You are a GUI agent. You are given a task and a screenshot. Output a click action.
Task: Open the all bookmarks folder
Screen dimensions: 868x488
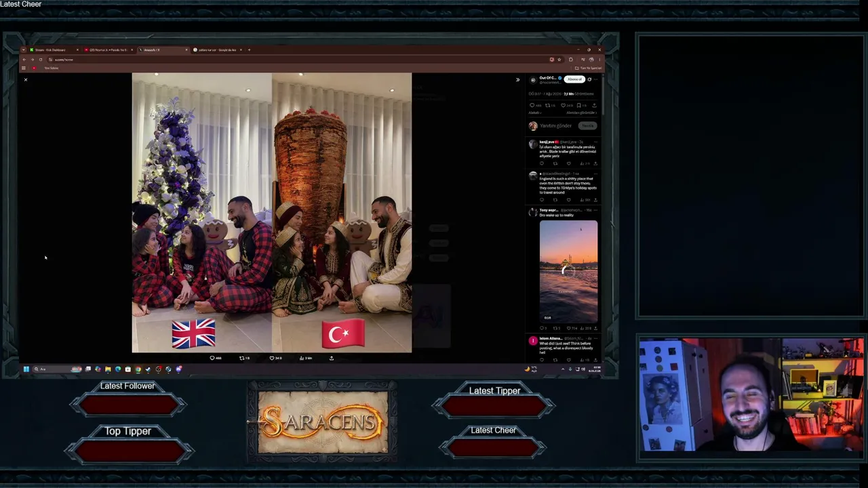click(588, 68)
